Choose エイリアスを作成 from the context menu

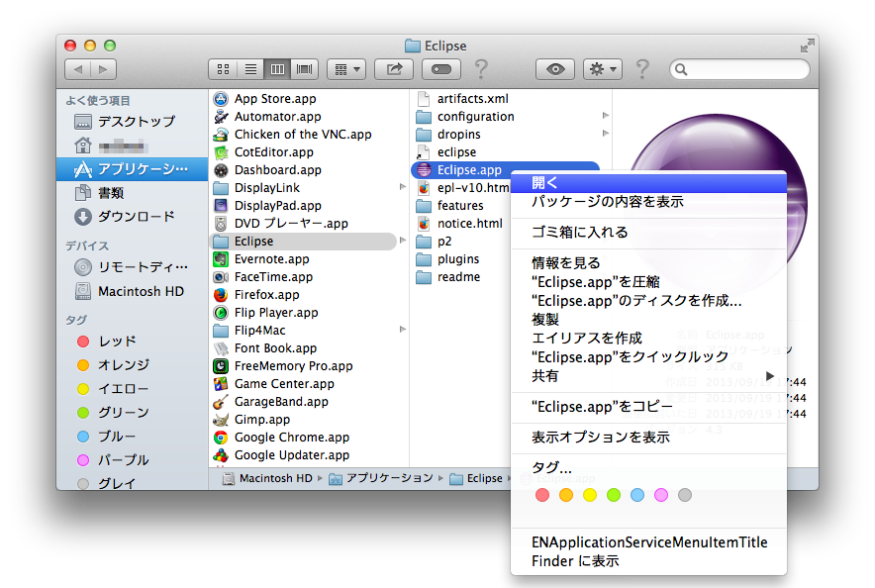(x=649, y=339)
